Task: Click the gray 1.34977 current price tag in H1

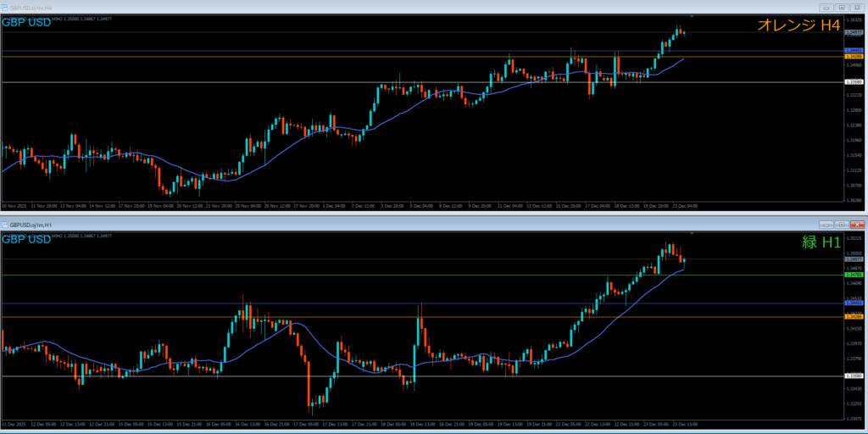Action: point(854,259)
